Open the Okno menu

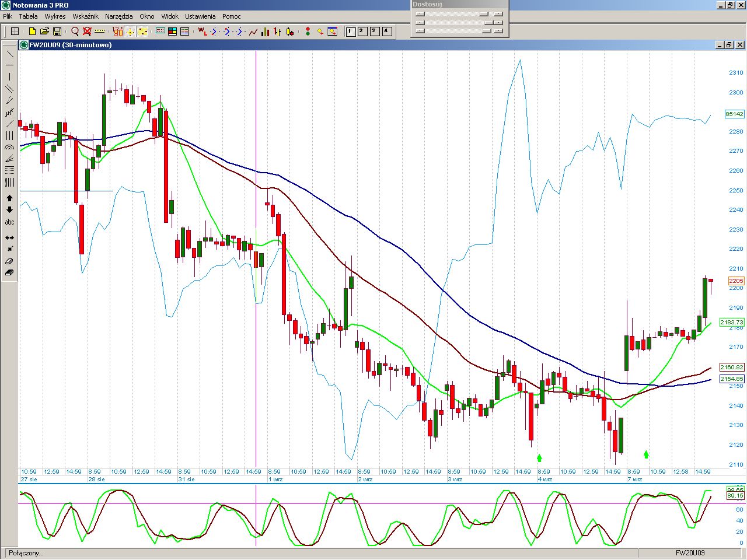point(147,16)
